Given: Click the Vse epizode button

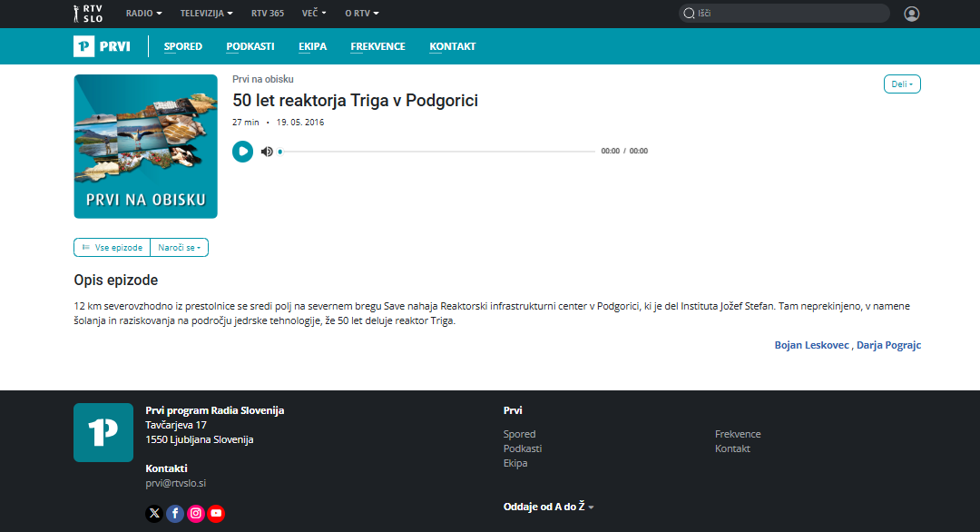Looking at the screenshot, I should click(x=113, y=248).
